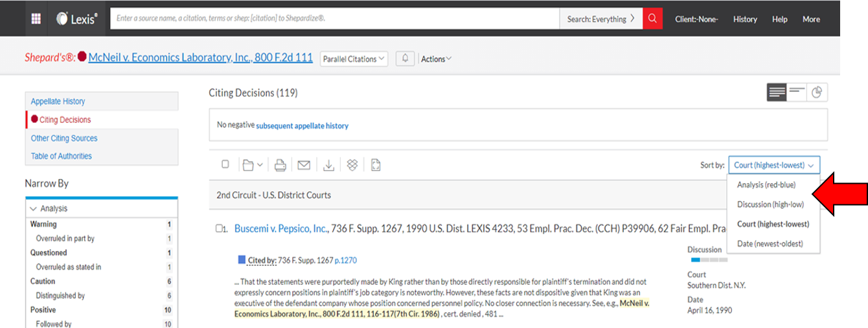Click the highlighted McNeil citation in the excerpt
The image size is (868, 328).
pyautogui.click(x=442, y=308)
